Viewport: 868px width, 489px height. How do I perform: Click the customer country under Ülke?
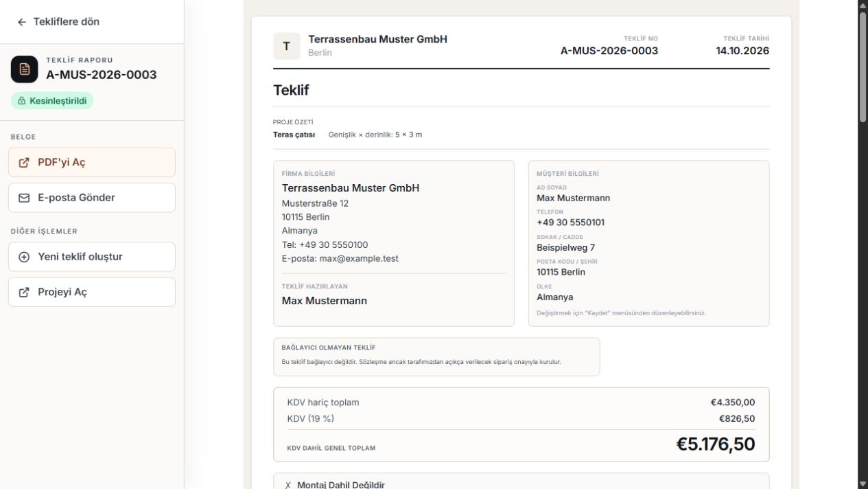(555, 297)
